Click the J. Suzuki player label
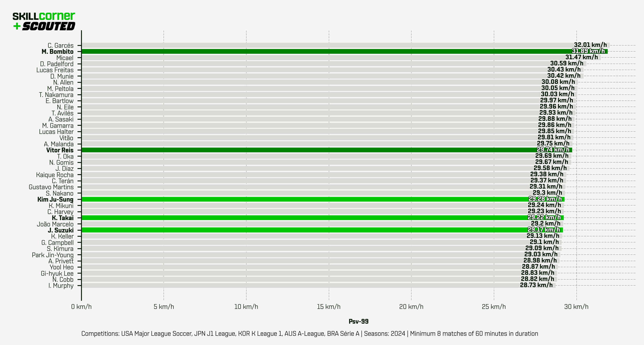 [x=61, y=230]
